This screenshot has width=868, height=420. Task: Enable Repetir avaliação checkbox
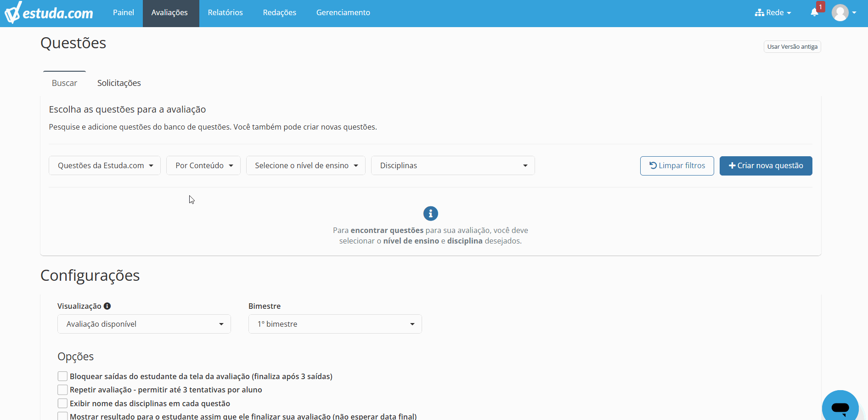point(62,390)
